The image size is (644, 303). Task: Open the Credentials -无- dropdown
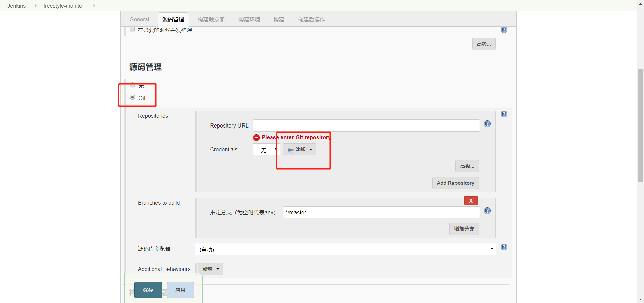(266, 150)
